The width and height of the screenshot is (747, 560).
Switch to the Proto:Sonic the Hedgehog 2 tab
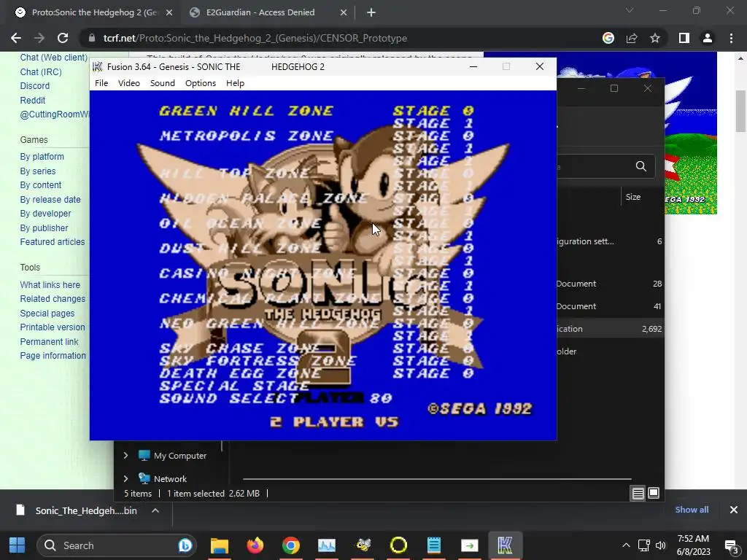point(94,12)
